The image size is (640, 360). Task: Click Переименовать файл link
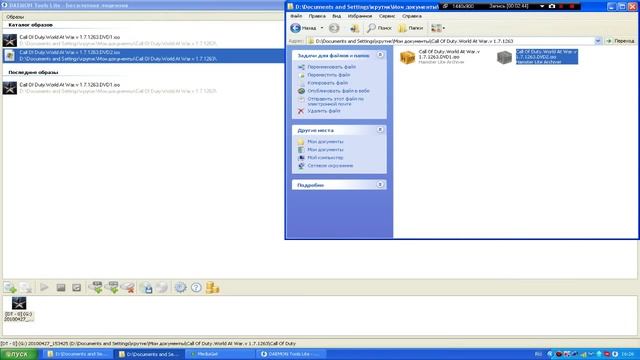331,67
